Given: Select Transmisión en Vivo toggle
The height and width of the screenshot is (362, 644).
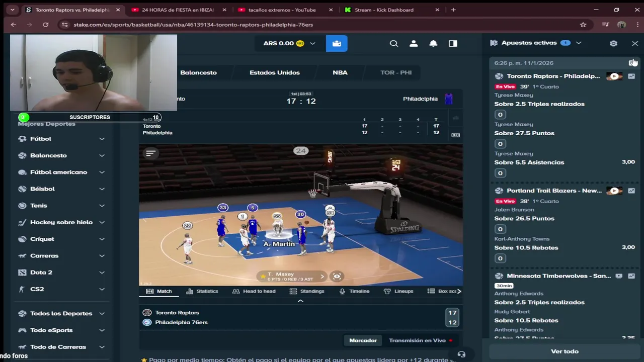Looking at the screenshot, I should point(421,340).
